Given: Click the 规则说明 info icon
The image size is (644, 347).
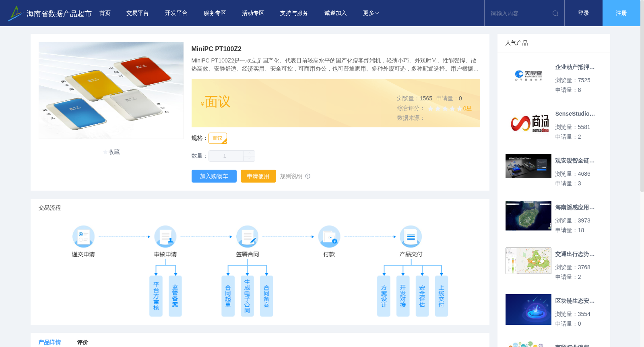Looking at the screenshot, I should point(308,176).
